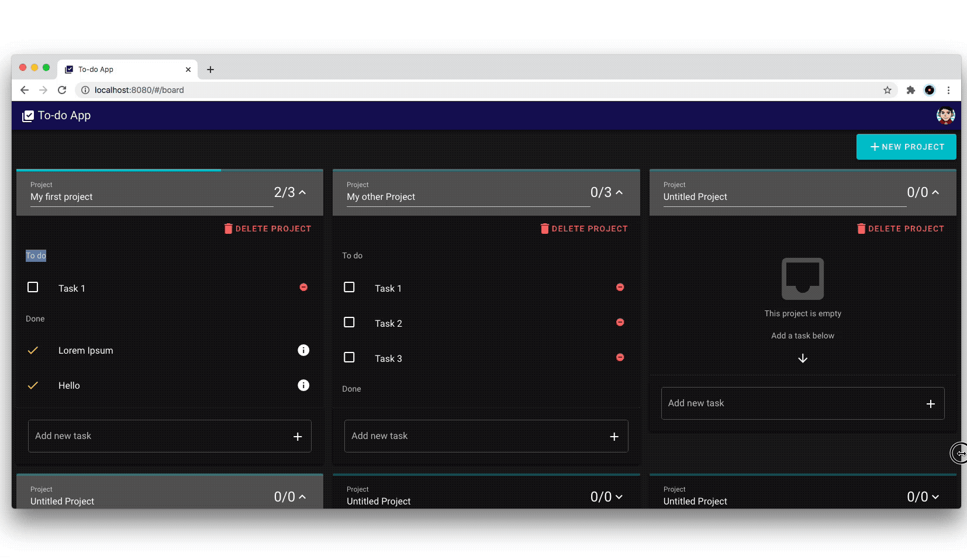Close the To-do App browser tab
Viewport: 967px width, 560px height.
[x=188, y=70]
